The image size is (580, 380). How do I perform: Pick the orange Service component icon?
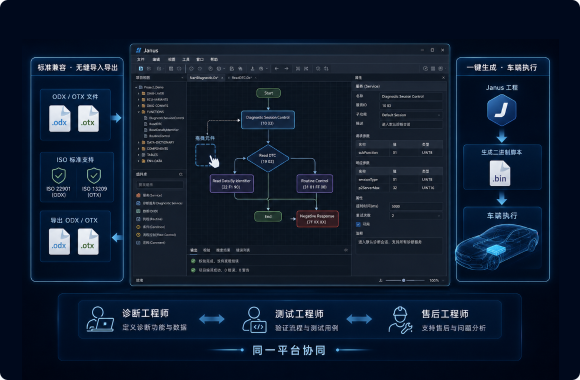(x=138, y=195)
